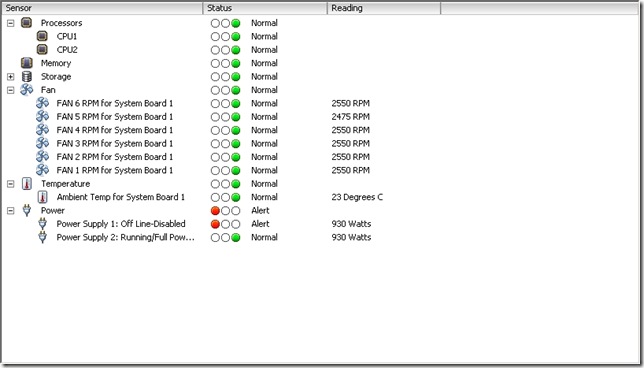
Task: Click the Processors chip icon
Action: [26, 23]
